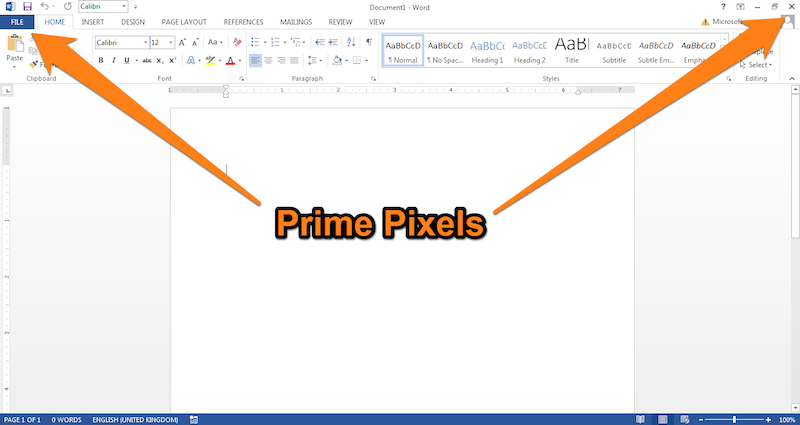This screenshot has width=800, height=425.
Task: Click the Clear All Formatting eraser icon
Action: (x=235, y=43)
